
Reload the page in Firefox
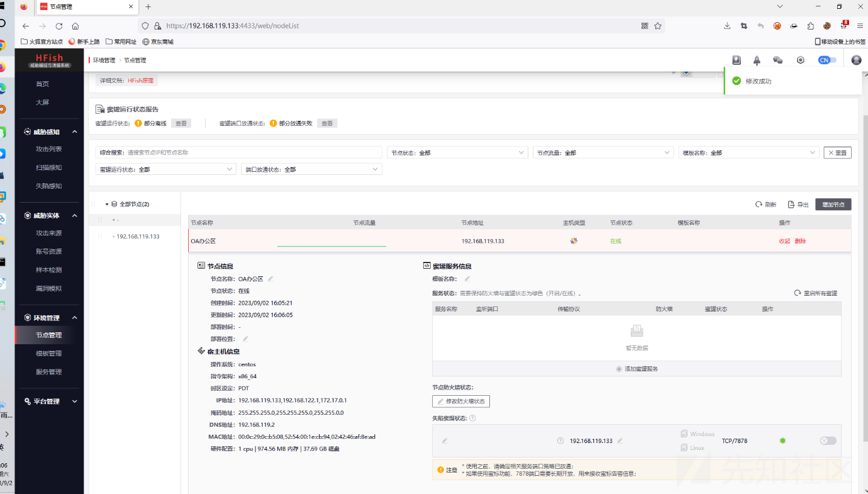(x=58, y=26)
